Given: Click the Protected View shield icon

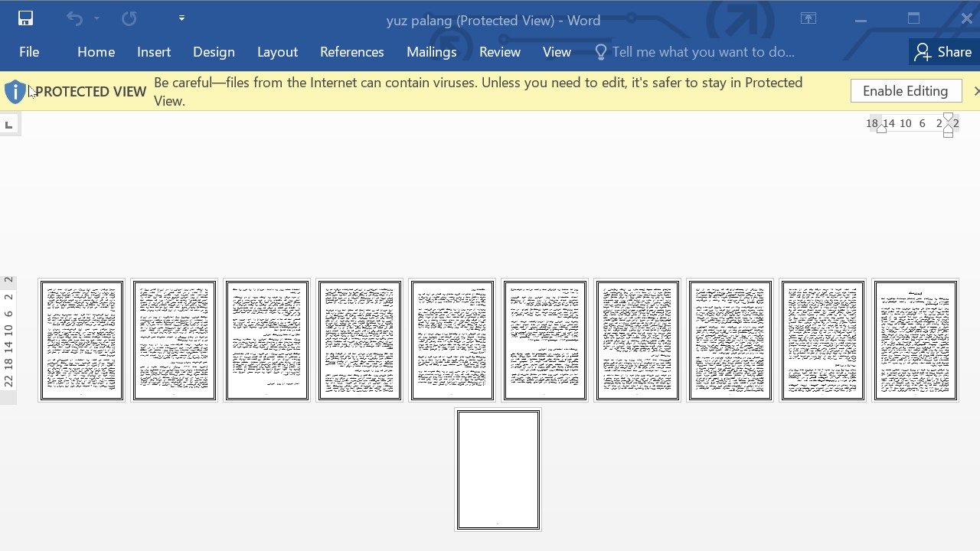Looking at the screenshot, I should (15, 92).
